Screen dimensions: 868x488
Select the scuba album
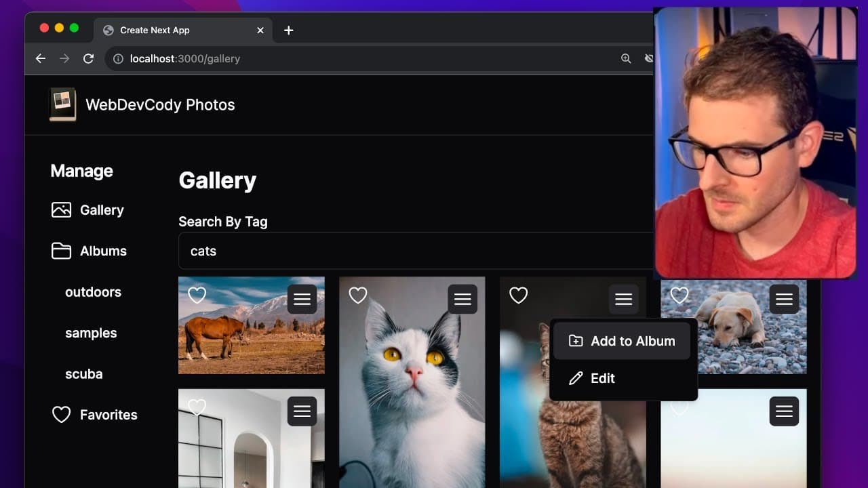coord(84,373)
